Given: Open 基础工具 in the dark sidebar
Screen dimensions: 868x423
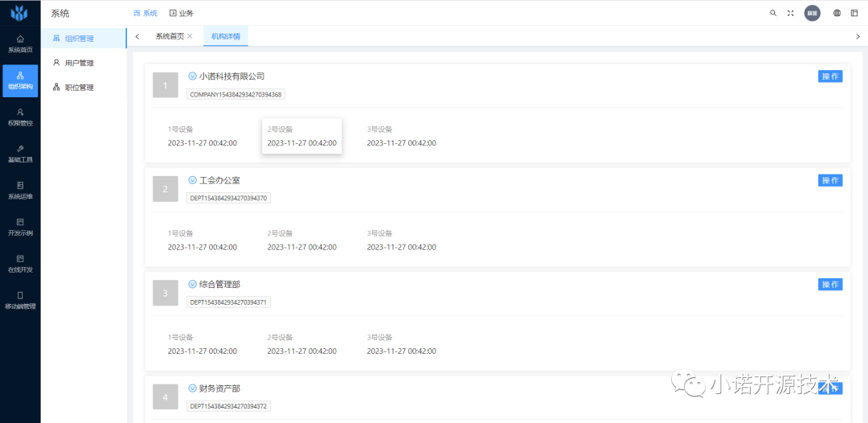Looking at the screenshot, I should pos(20,154).
